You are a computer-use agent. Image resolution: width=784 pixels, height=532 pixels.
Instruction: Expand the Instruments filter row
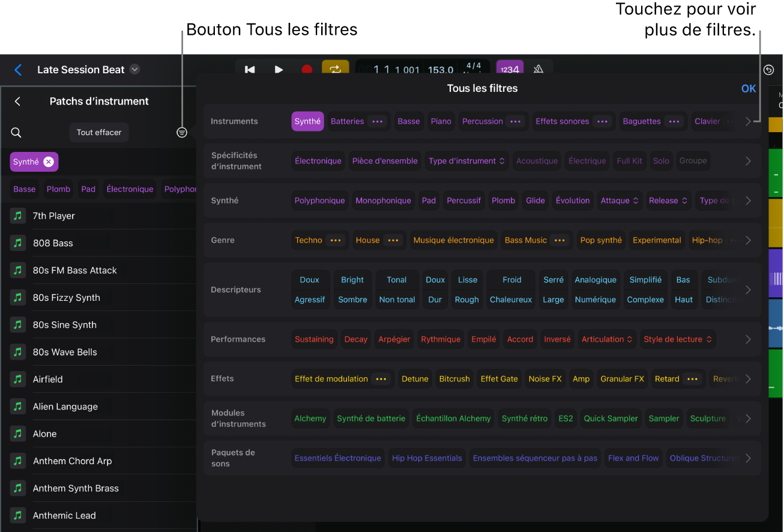(x=748, y=121)
